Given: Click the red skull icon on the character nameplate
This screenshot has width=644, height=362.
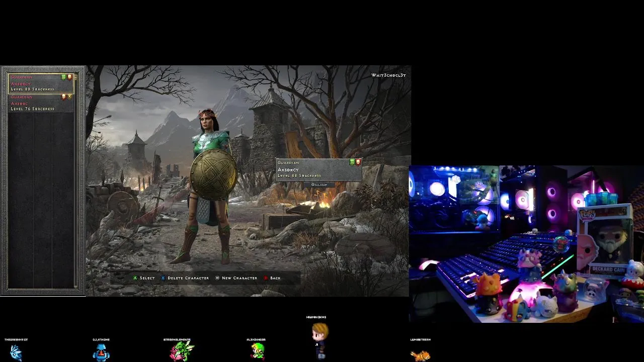Looking at the screenshot, I should click(x=358, y=162).
